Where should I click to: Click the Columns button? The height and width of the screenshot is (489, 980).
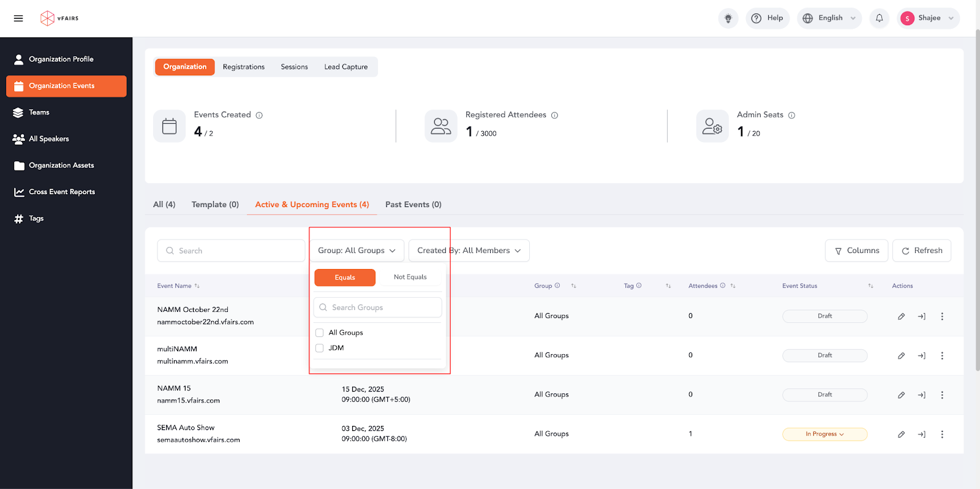(x=856, y=251)
